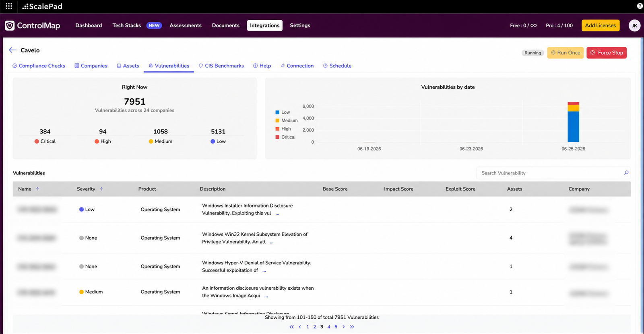Open the Schedule tab
This screenshot has width=644, height=334.
click(x=337, y=66)
